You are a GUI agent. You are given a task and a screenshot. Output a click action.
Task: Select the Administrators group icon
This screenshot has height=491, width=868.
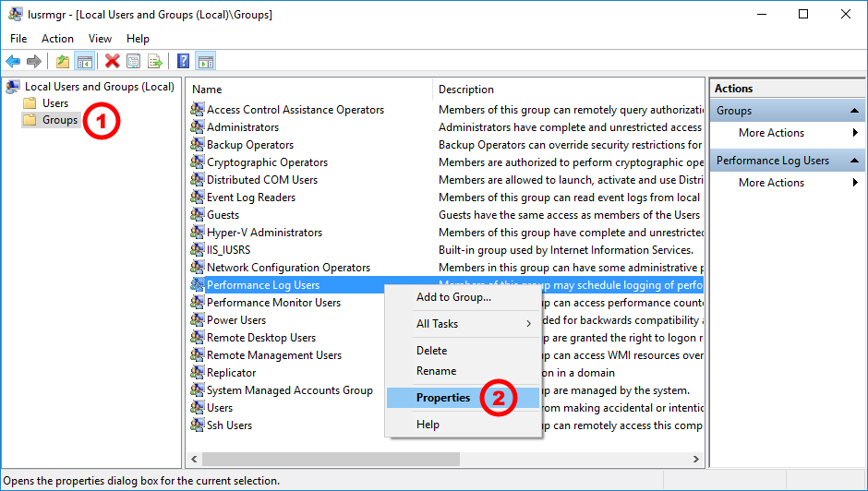(198, 127)
